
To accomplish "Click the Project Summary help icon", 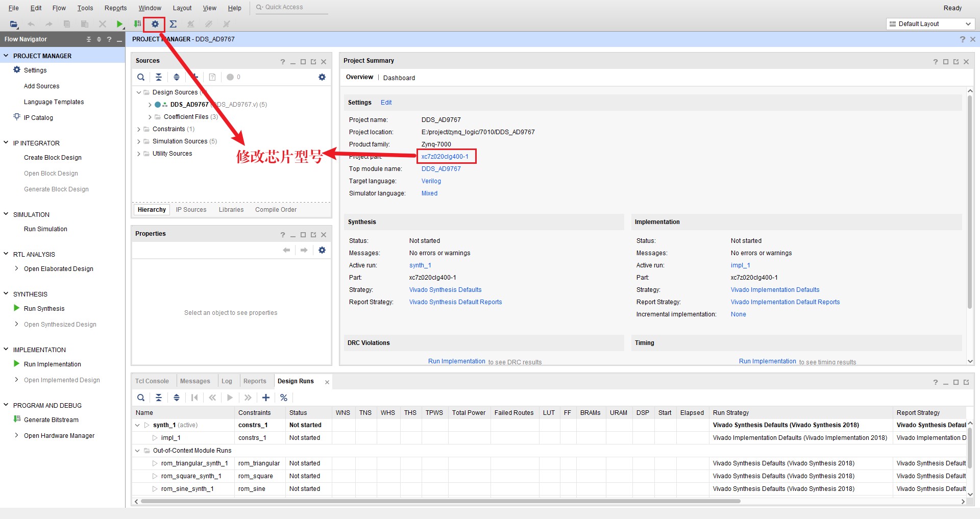I will [936, 62].
